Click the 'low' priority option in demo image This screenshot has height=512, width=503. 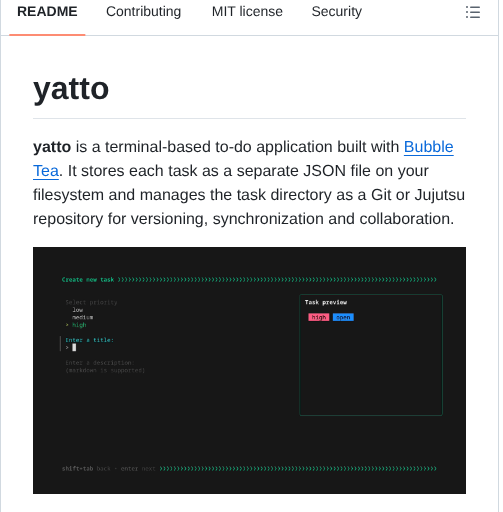tap(77, 310)
